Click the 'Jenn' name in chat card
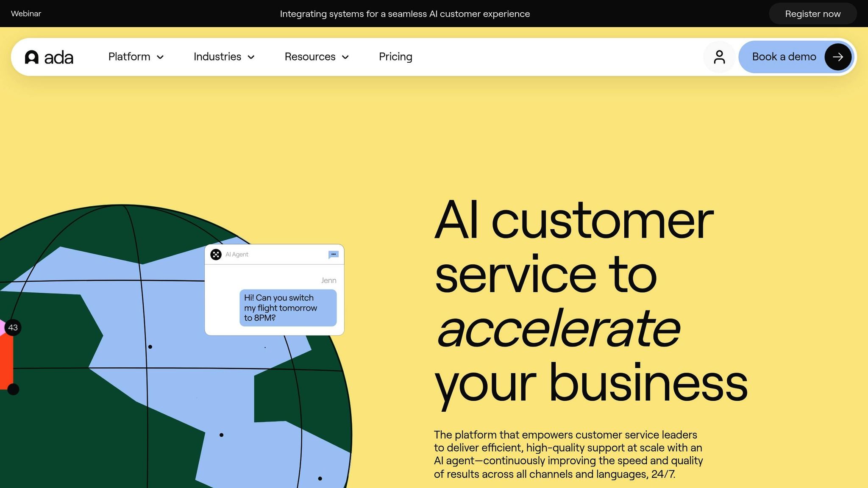This screenshot has height=488, width=868. click(328, 280)
